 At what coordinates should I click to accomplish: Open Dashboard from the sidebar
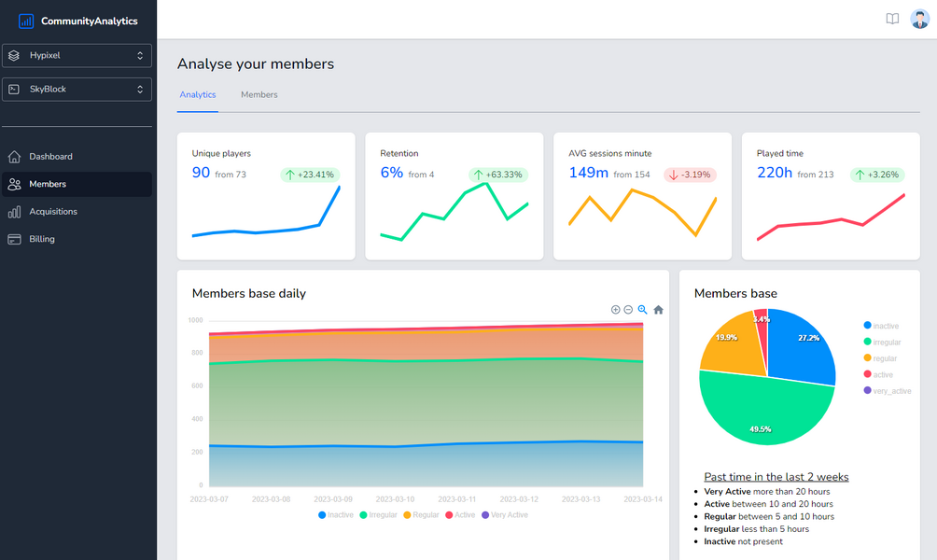point(50,157)
